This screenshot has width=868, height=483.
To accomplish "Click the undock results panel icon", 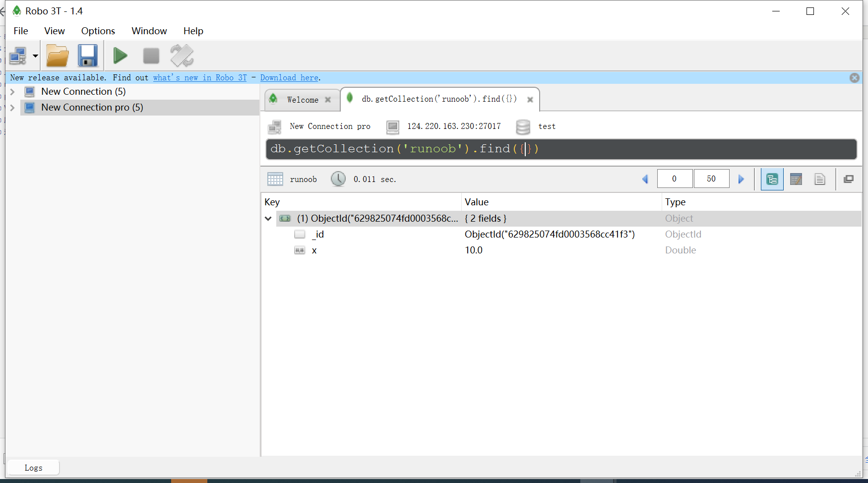I will (849, 179).
